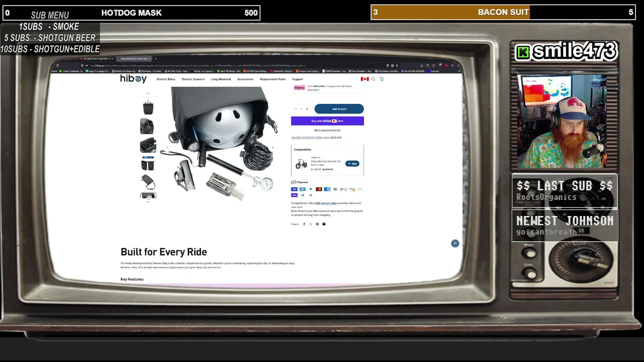
Task: Open the Electric Scooters menu
Action: [193, 79]
